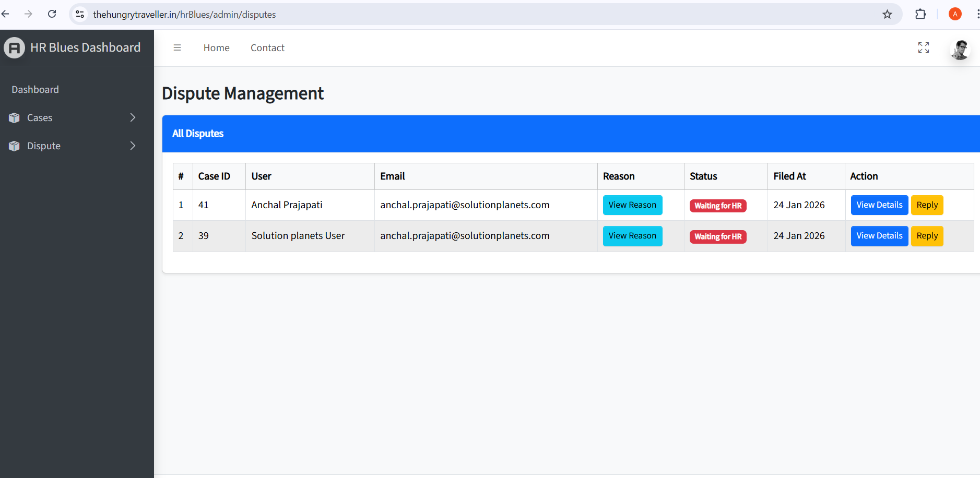The width and height of the screenshot is (980, 478).
Task: Toggle sidebar with hamburger menu icon
Action: tap(177, 47)
